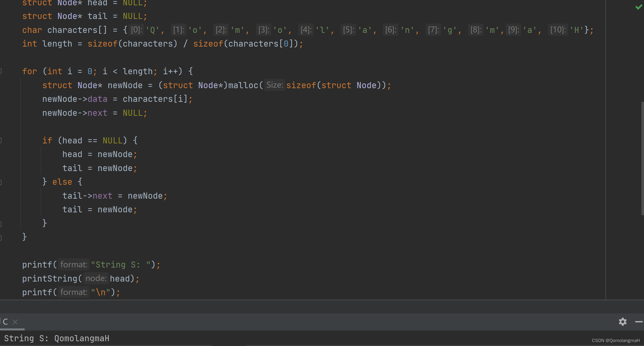Click the node: hint in printString call

[x=96, y=278]
